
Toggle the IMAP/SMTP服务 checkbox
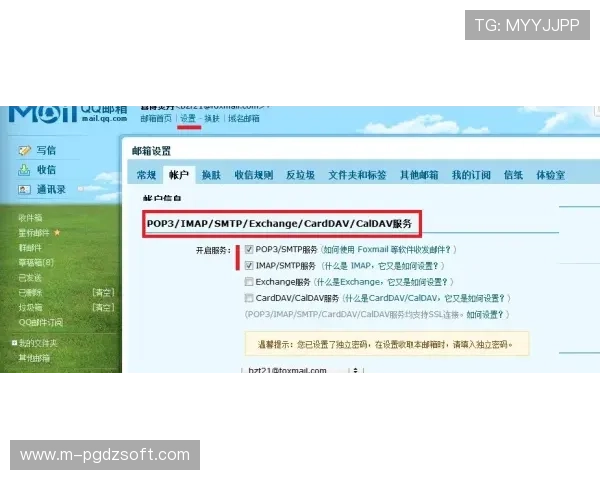[x=249, y=265]
